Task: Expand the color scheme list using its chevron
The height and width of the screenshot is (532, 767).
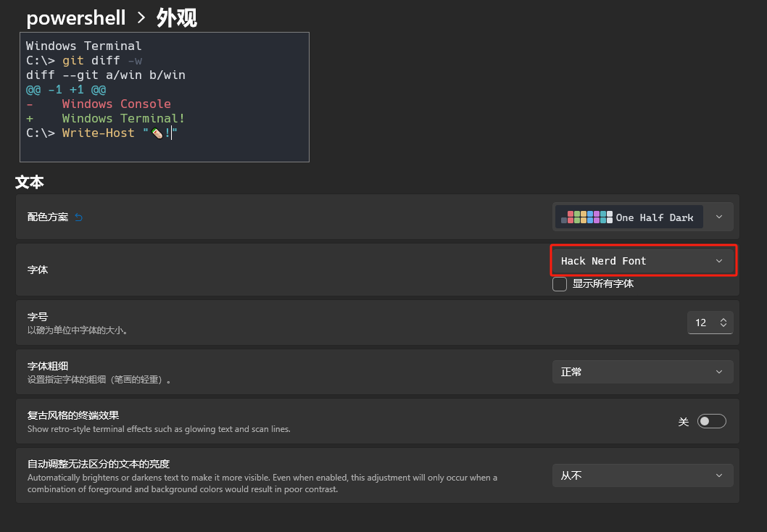Action: (719, 217)
